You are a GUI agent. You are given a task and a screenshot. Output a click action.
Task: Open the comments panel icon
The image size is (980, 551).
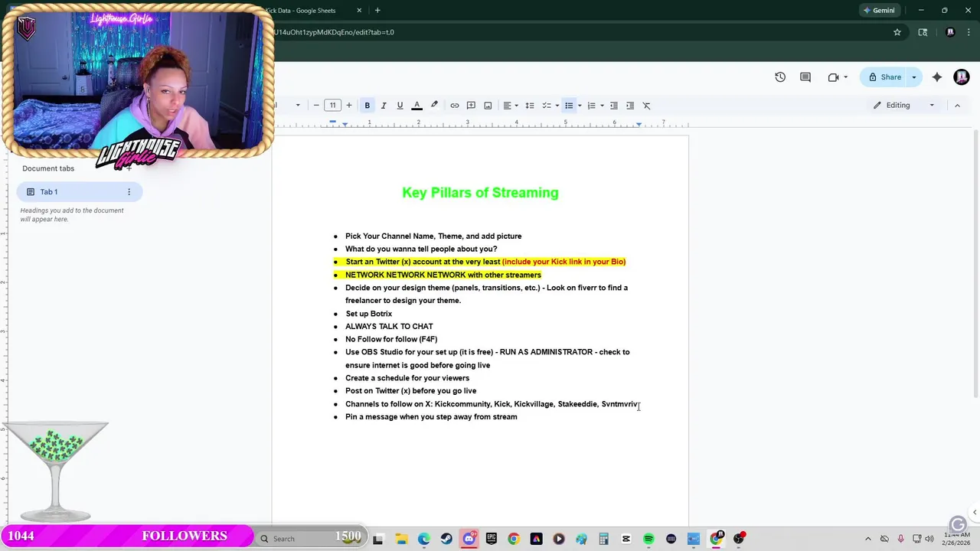[x=805, y=77]
